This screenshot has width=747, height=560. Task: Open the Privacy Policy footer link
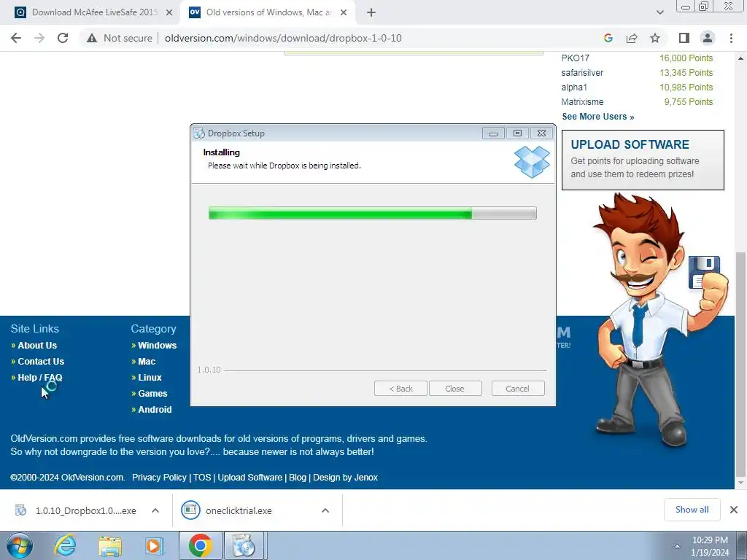tap(159, 477)
